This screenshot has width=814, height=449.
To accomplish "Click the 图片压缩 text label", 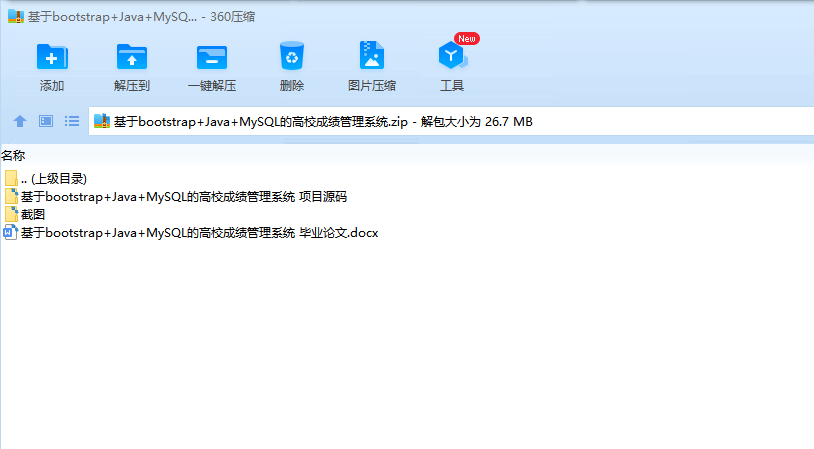I will click(372, 86).
